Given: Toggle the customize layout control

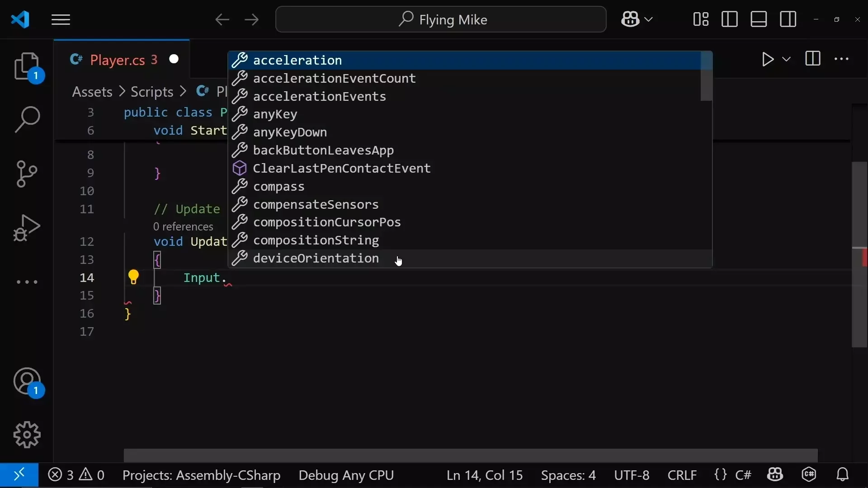Looking at the screenshot, I should [x=700, y=19].
